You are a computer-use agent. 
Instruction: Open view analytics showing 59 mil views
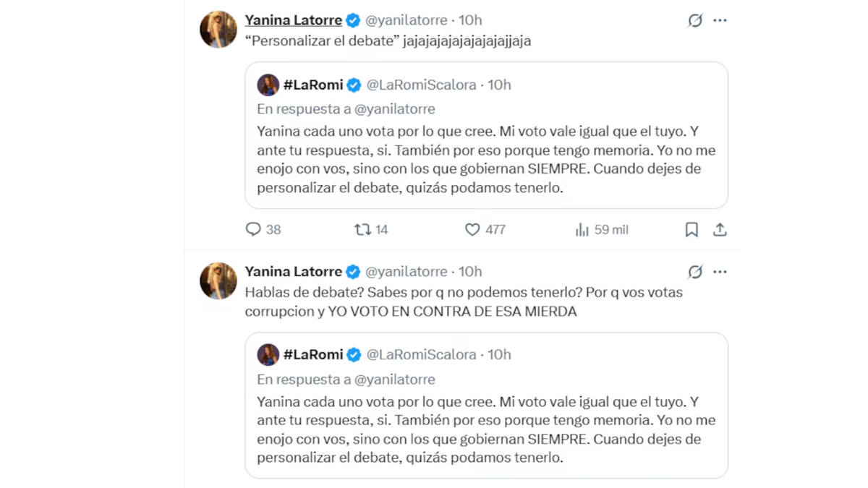[x=582, y=229]
